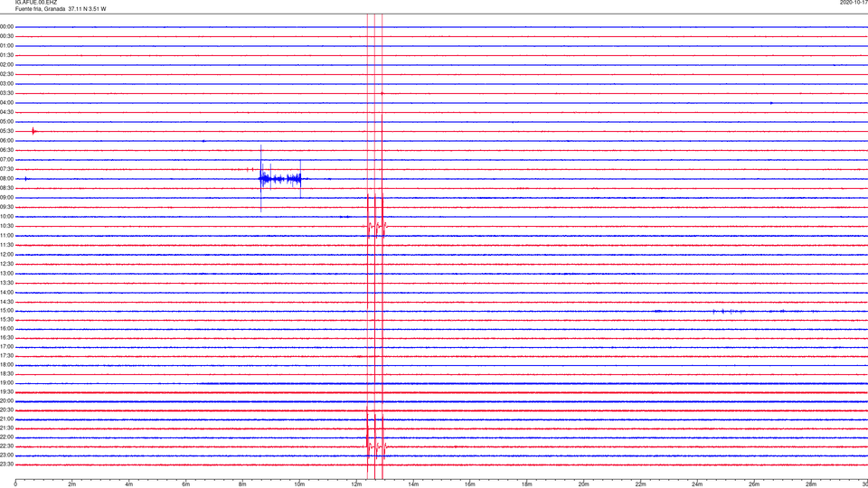Click the 12m tick on the time axis
The width and height of the screenshot is (868, 488).
click(356, 484)
